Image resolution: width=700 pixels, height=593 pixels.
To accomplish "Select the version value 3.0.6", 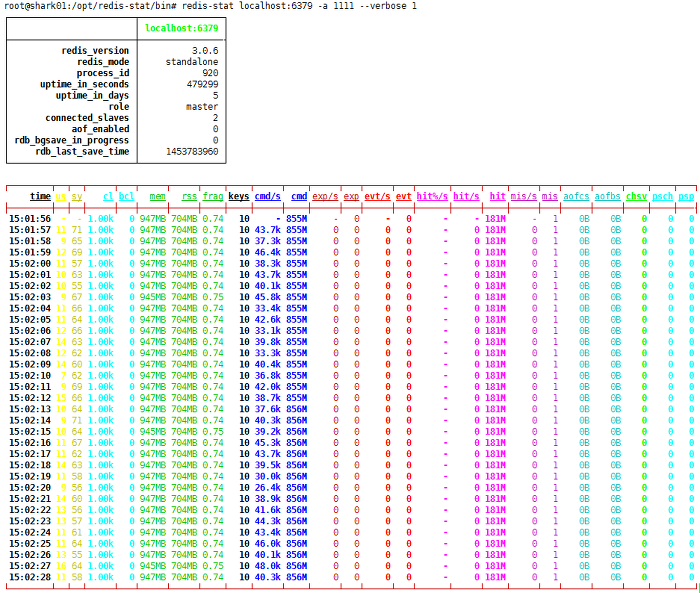I will [205, 50].
